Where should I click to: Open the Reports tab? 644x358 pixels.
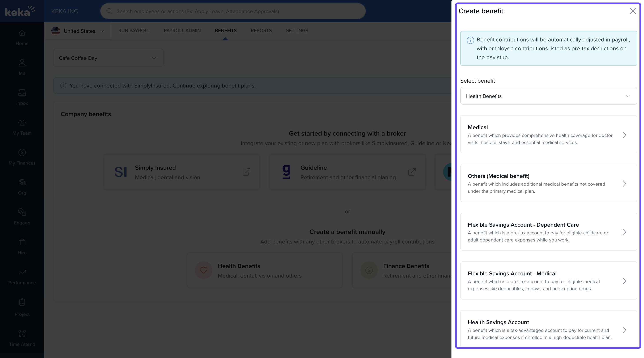coord(261,31)
